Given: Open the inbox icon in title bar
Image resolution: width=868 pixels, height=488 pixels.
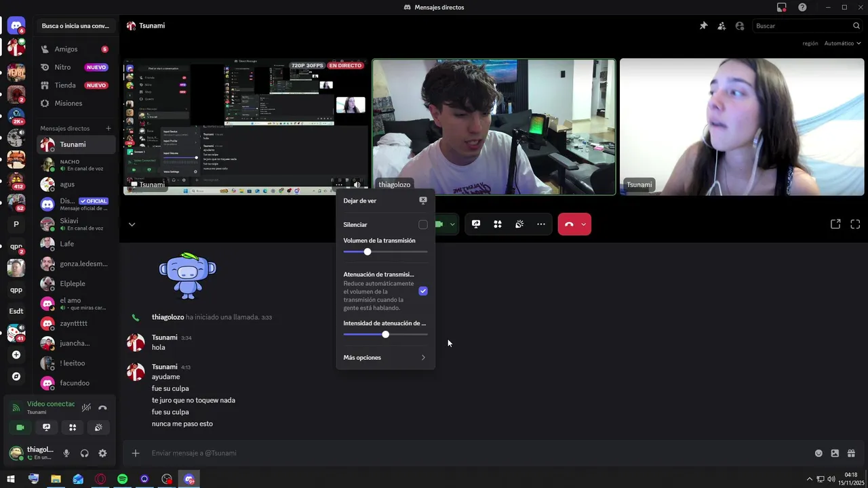Looking at the screenshot, I should pos(782,7).
